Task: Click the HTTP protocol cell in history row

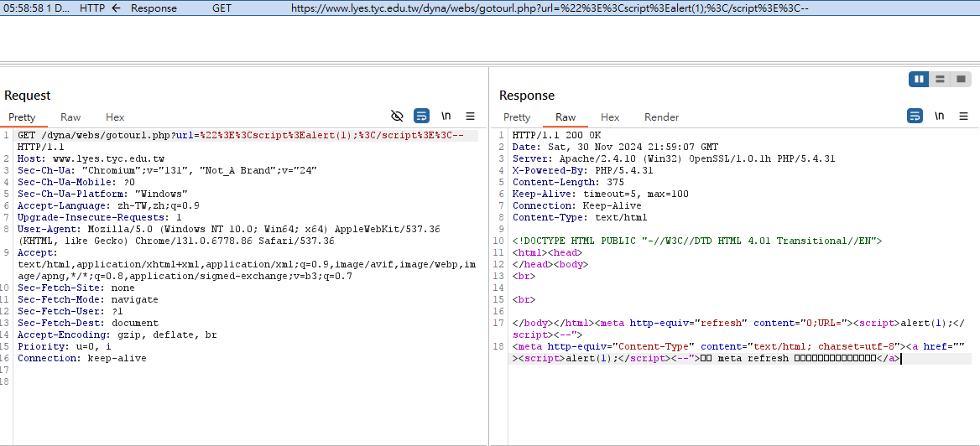Action: click(x=92, y=8)
